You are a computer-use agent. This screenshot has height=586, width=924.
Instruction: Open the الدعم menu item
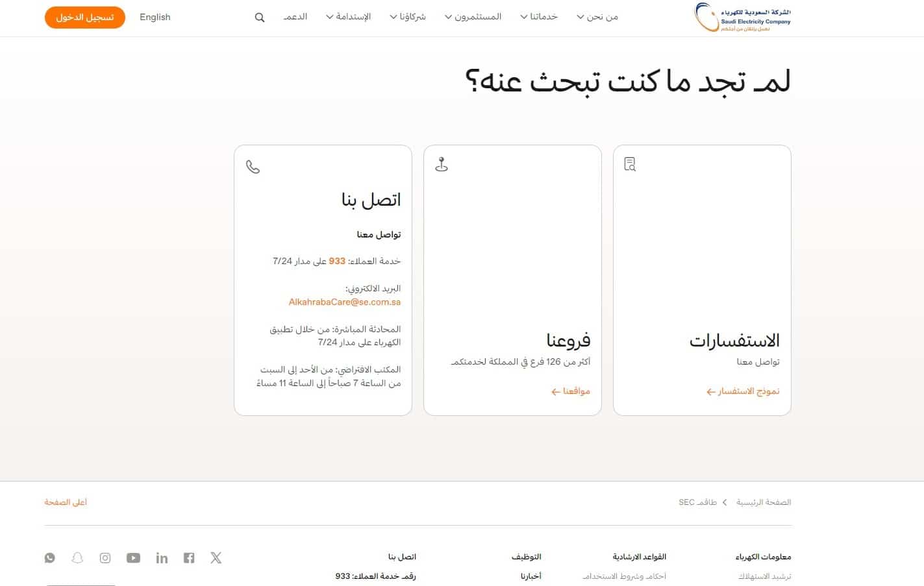(295, 17)
